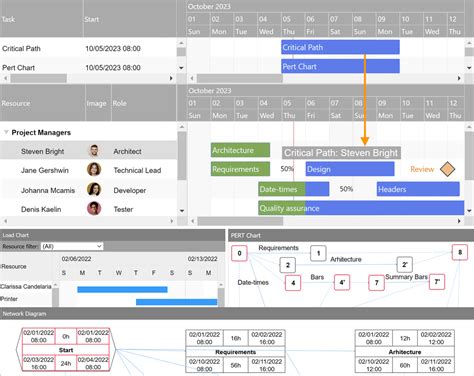This screenshot has width=474, height=376.
Task: Click Jane Gershwin's avatar image
Action: point(94,170)
